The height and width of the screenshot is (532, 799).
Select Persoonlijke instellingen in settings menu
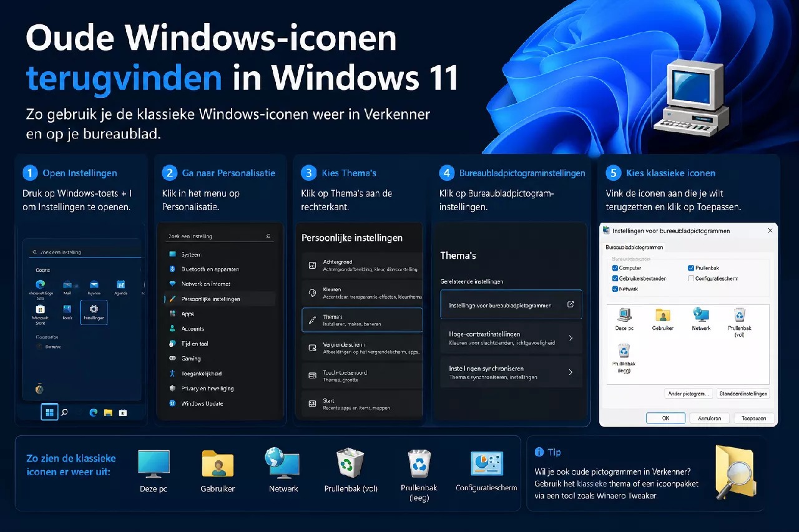(x=220, y=299)
